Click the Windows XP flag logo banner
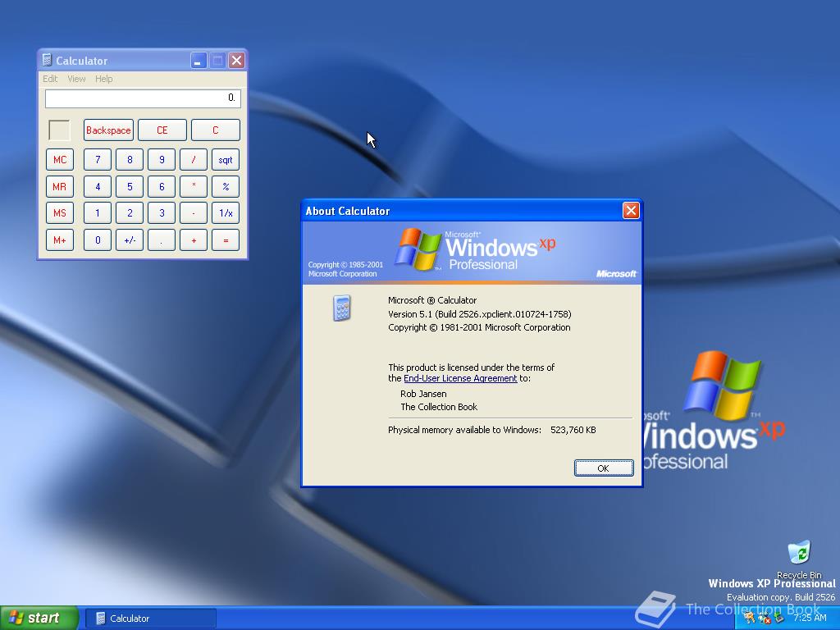This screenshot has width=840, height=630. pos(472,253)
